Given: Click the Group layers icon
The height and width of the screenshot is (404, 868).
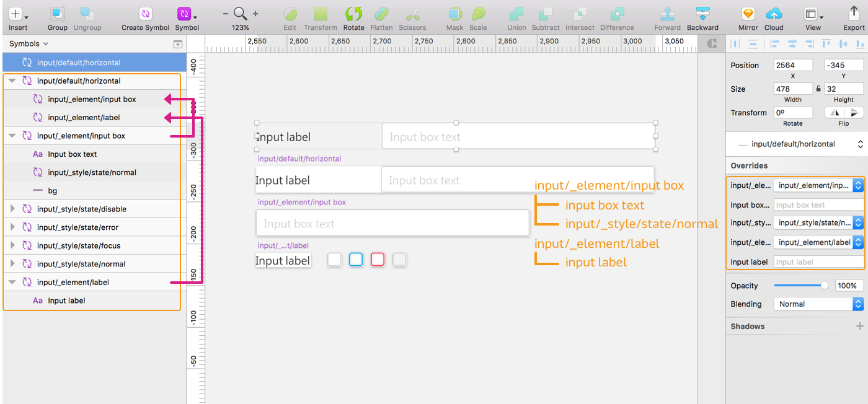Looking at the screenshot, I should [x=57, y=14].
